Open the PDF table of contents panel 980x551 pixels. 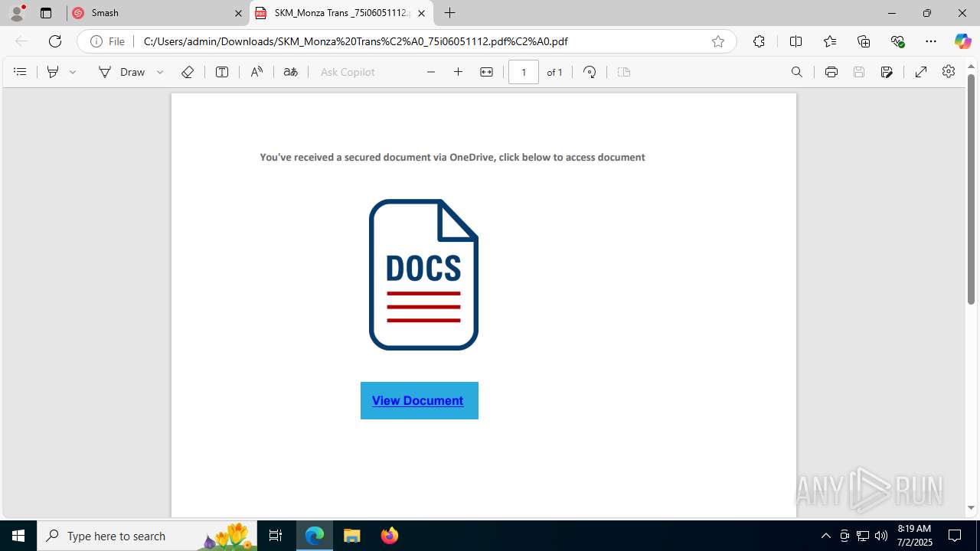[x=20, y=72]
